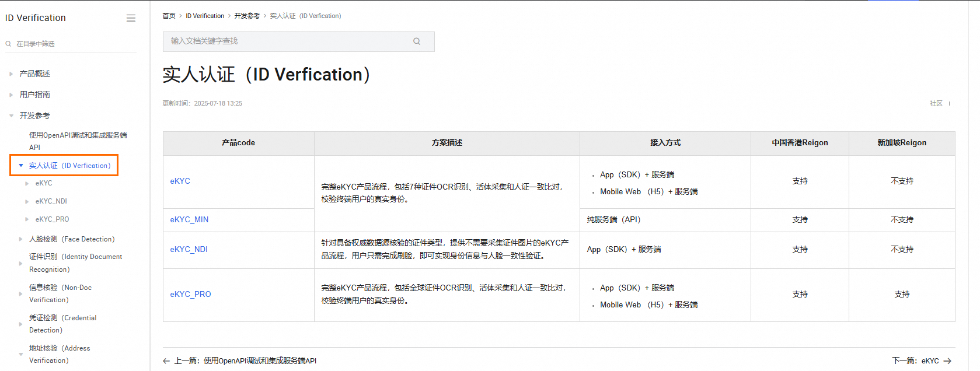Image resolution: width=980 pixels, height=371 pixels.
Task: Expand the eKYC_PRO sidebar sub-item
Action: point(27,219)
